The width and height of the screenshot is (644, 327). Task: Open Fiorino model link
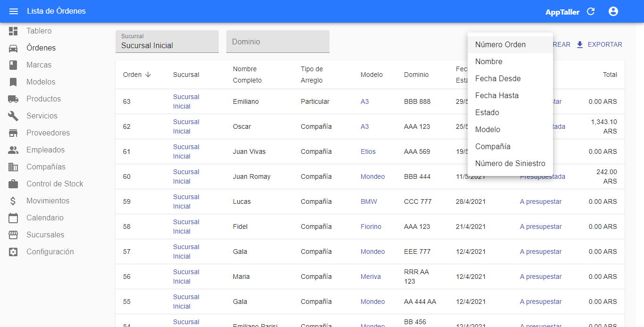point(371,226)
